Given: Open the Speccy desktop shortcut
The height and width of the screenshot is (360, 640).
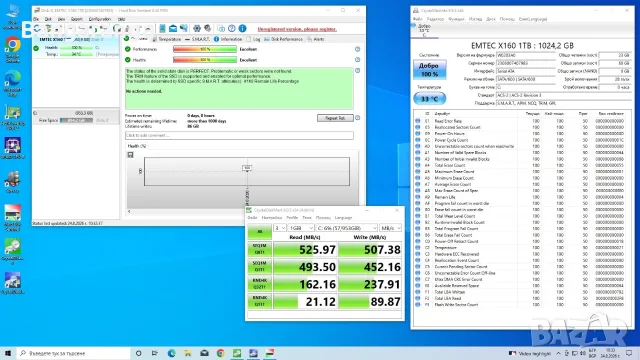Looking at the screenshot, I should pos(13,182).
